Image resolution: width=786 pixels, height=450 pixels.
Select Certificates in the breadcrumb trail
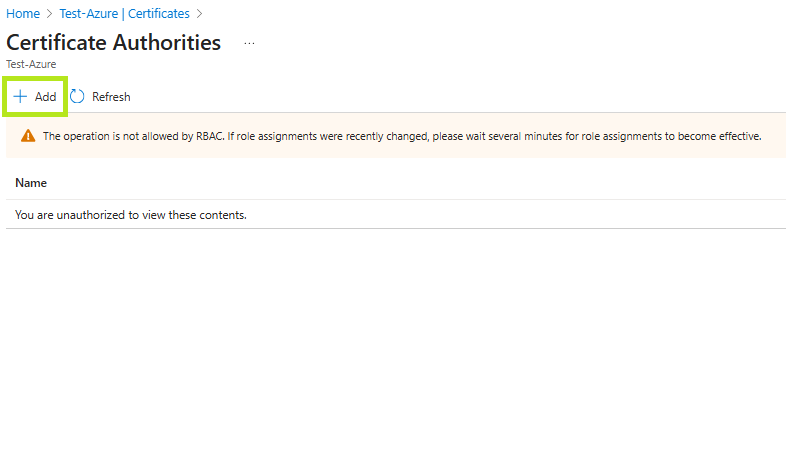[x=159, y=14]
